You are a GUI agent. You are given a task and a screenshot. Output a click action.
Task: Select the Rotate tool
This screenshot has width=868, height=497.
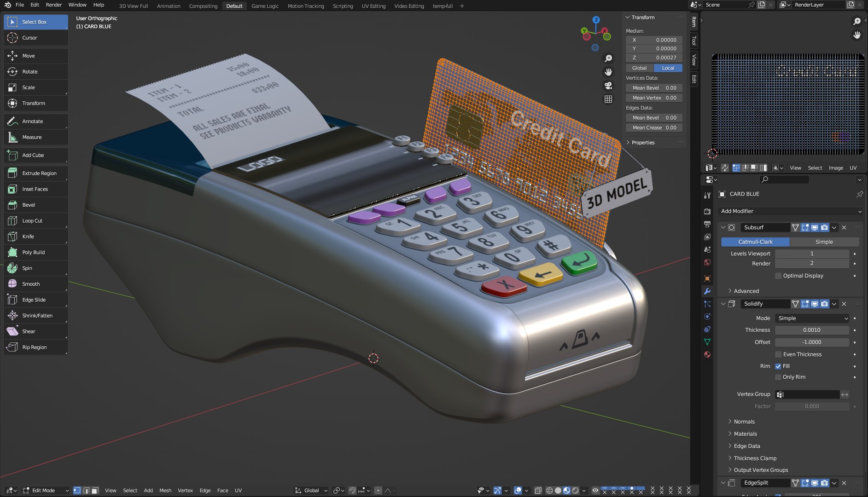coord(36,72)
